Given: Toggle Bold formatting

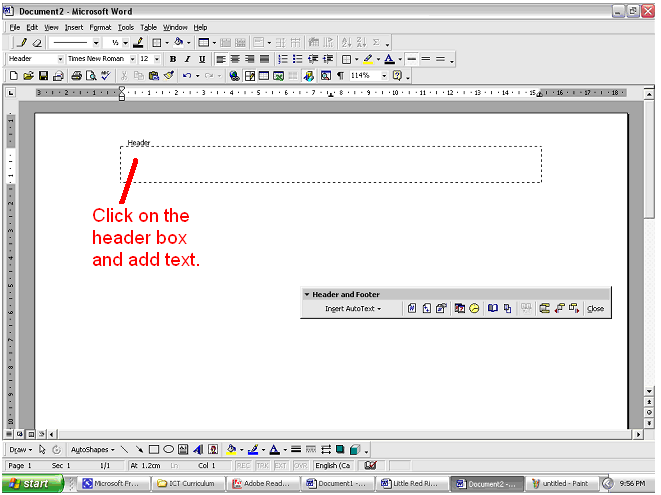Looking at the screenshot, I should [x=172, y=59].
